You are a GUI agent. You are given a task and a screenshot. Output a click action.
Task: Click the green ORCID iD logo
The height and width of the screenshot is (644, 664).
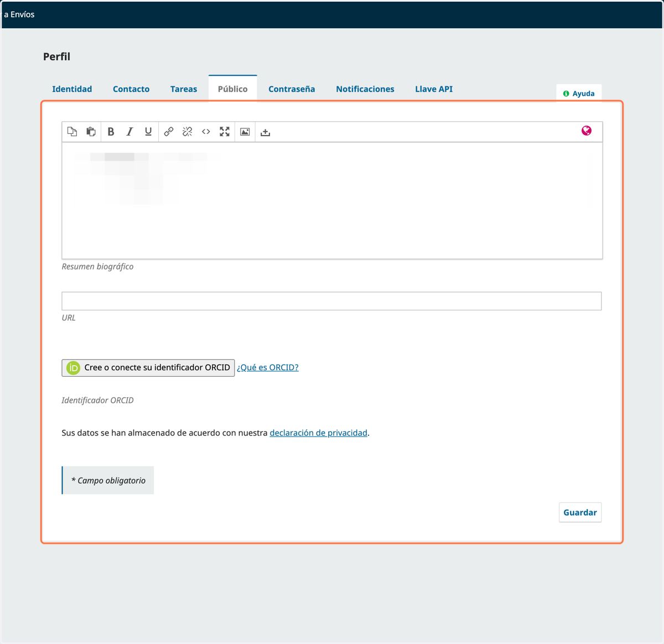(x=73, y=368)
